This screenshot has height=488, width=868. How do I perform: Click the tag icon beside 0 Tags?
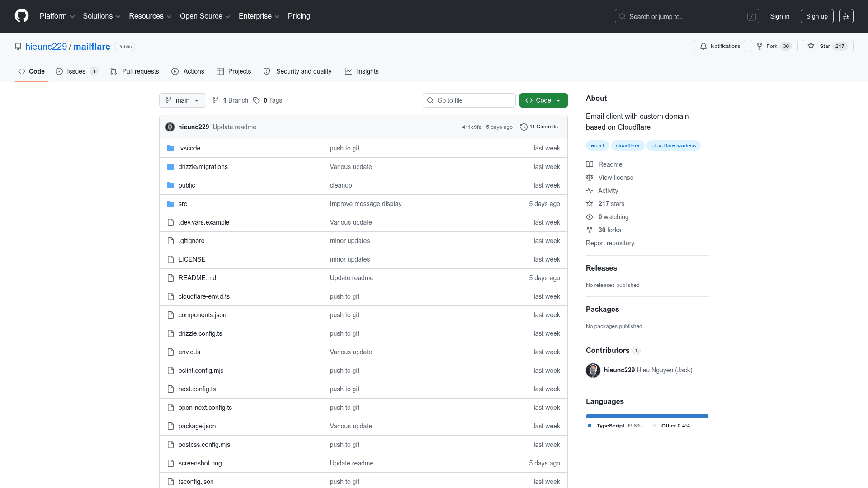coord(256,100)
